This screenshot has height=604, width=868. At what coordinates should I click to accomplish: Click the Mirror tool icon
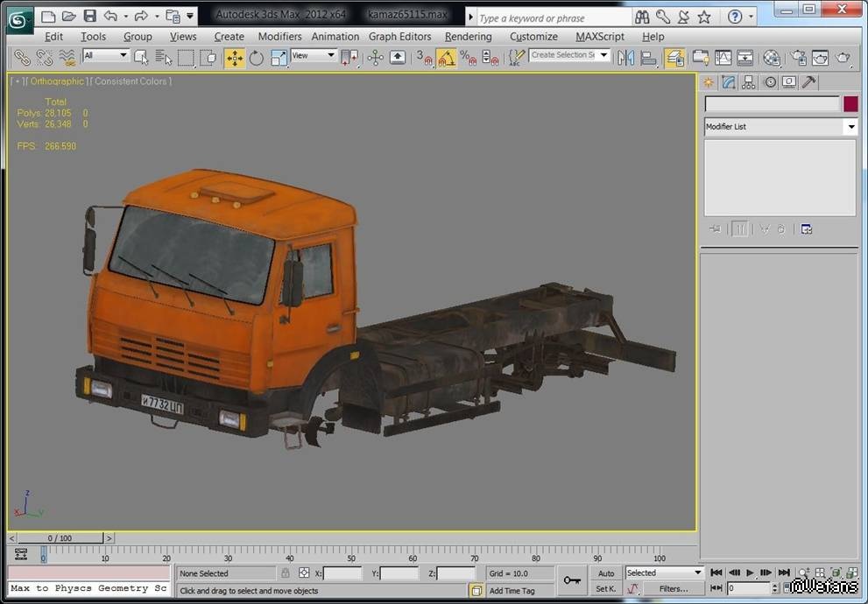(x=625, y=58)
